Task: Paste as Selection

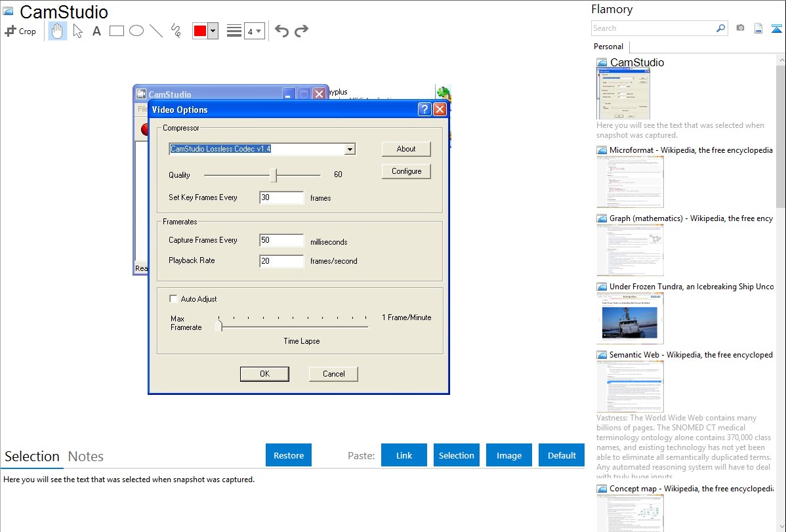Action: 457,455
